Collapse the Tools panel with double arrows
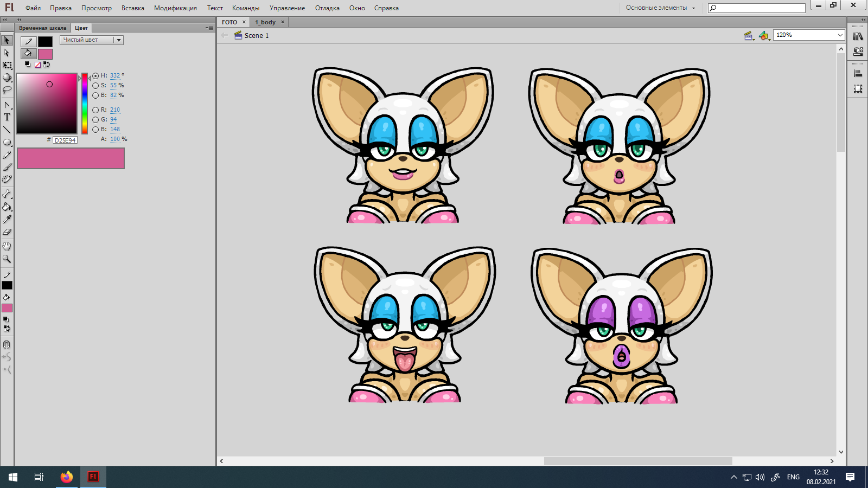The width and height of the screenshot is (868, 488). pos(5,20)
